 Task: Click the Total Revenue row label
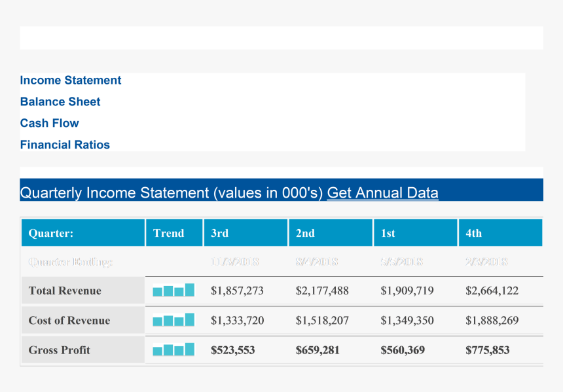(x=65, y=291)
